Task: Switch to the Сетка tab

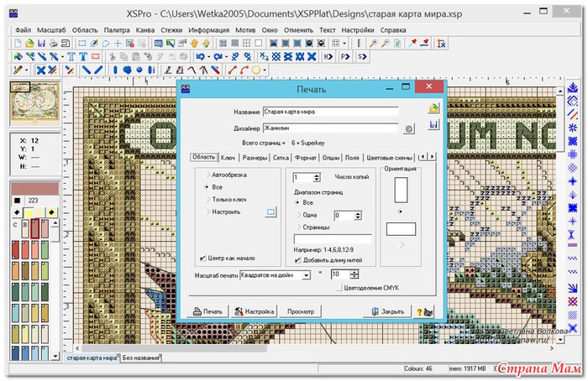Action: coord(281,157)
